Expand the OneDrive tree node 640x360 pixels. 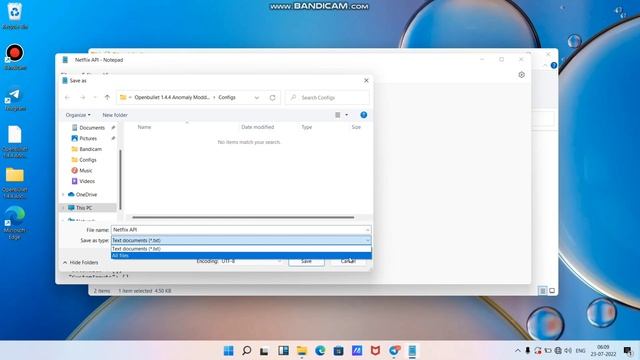[63, 195]
